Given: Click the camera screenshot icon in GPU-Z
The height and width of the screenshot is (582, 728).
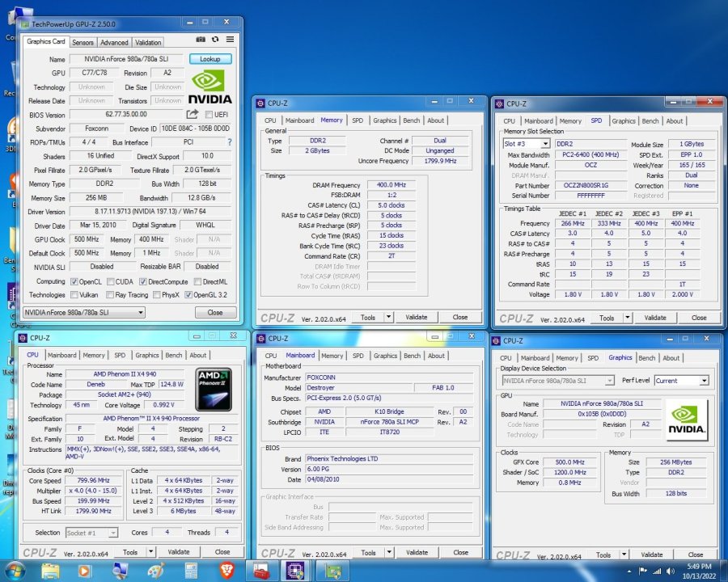Looking at the screenshot, I should (201, 39).
